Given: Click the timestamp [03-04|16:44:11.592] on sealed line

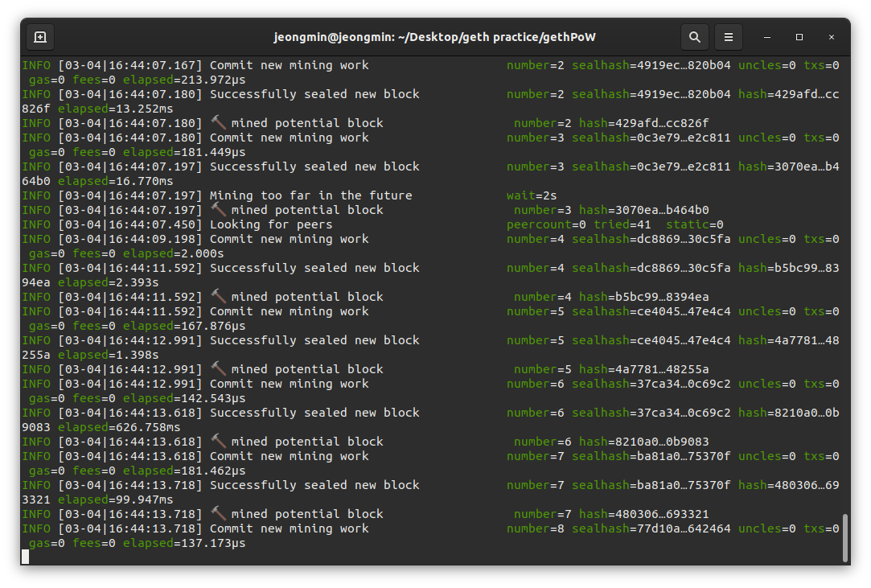Looking at the screenshot, I should (x=130, y=268).
